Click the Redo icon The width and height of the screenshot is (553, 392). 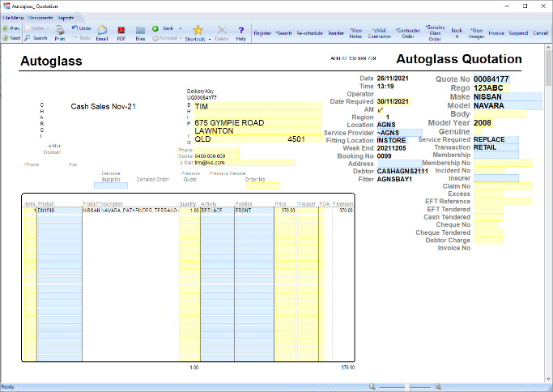81,38
